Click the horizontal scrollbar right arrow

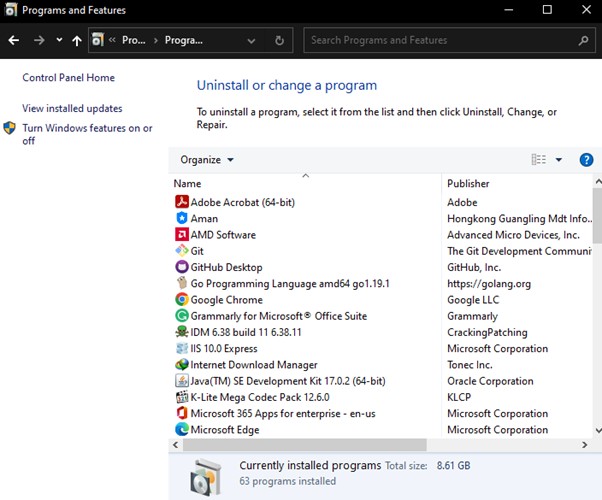(584, 445)
